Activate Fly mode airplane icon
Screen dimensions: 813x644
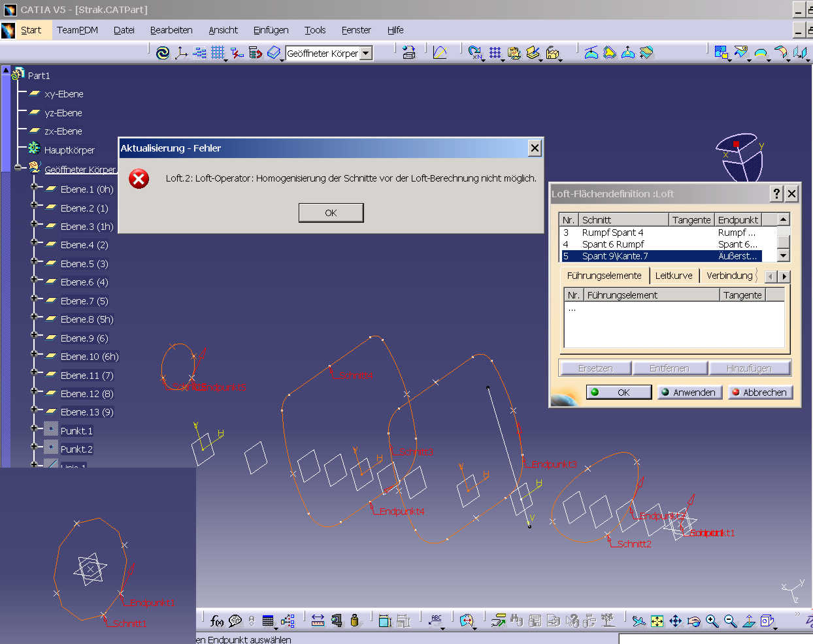[x=639, y=620]
